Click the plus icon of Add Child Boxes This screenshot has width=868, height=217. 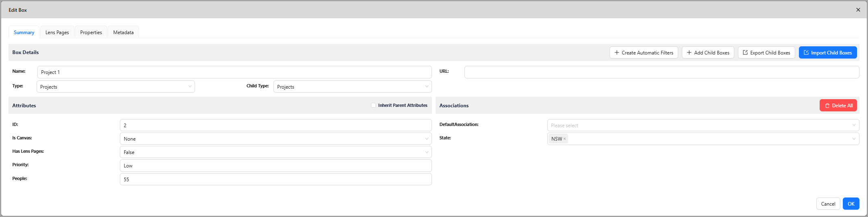[689, 52]
